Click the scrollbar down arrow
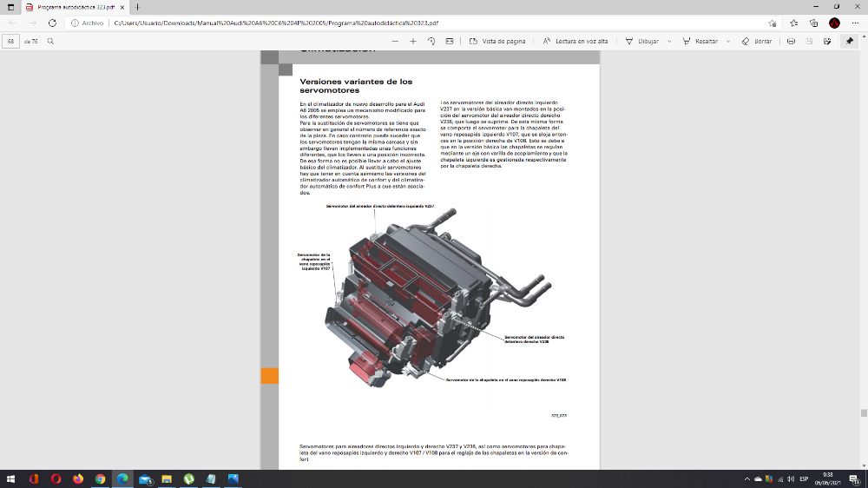This screenshot has height=488, width=868. (x=864, y=466)
